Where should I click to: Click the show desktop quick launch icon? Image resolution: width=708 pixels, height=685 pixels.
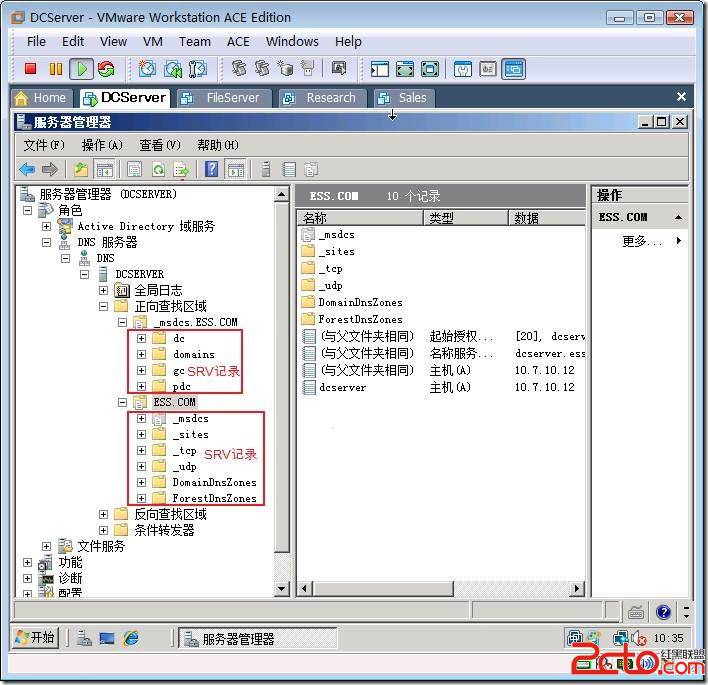click(107, 638)
